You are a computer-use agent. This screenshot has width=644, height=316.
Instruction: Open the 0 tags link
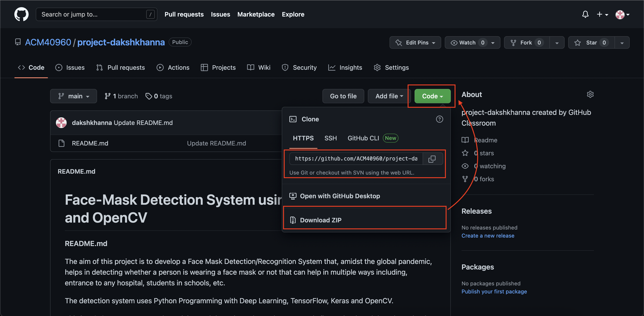point(159,96)
